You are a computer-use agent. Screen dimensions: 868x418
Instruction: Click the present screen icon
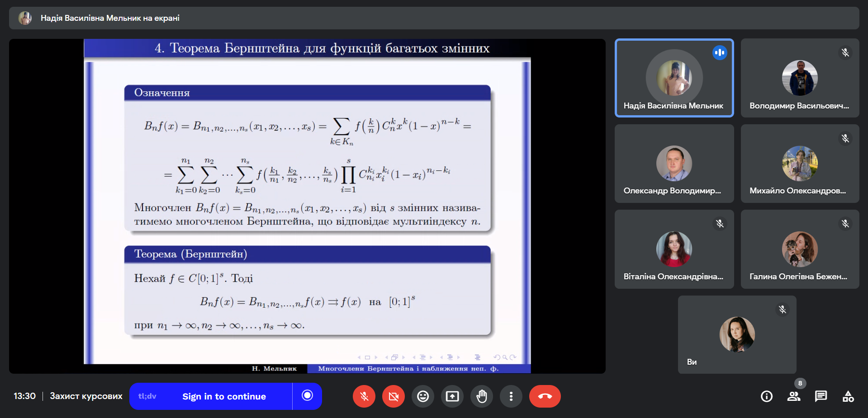click(452, 396)
